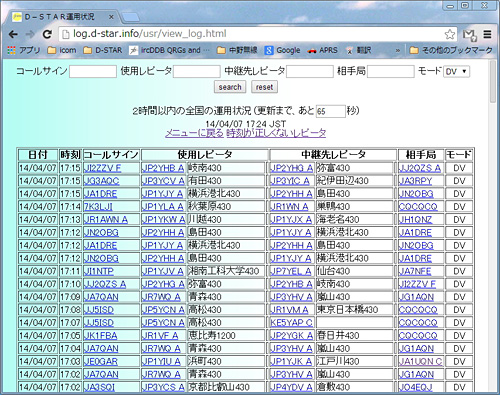Open the メニューに戻る link
This screenshot has height=395, width=500.
(195, 133)
